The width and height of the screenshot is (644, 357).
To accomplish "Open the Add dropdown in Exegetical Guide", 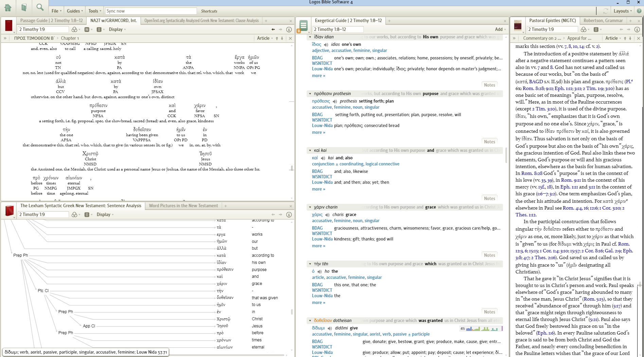I will click(x=500, y=30).
